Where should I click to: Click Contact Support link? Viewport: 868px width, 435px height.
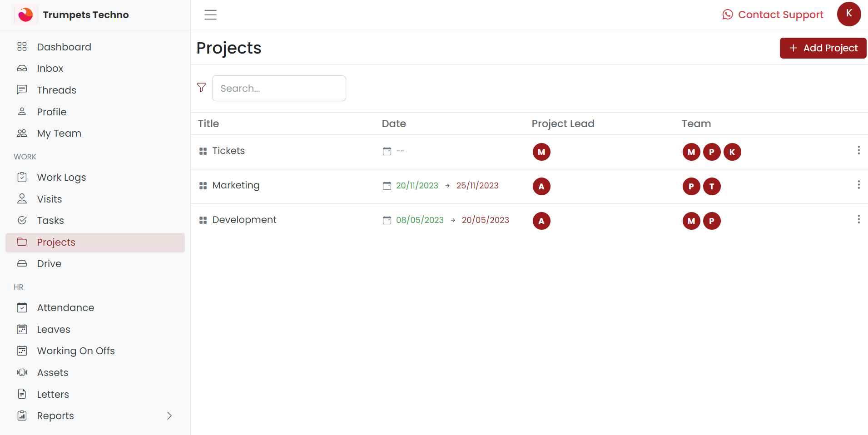pyautogui.click(x=773, y=15)
